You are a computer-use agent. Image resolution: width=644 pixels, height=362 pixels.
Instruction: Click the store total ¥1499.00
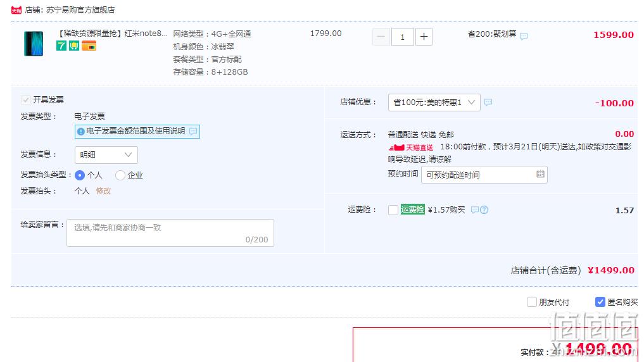coord(611,270)
